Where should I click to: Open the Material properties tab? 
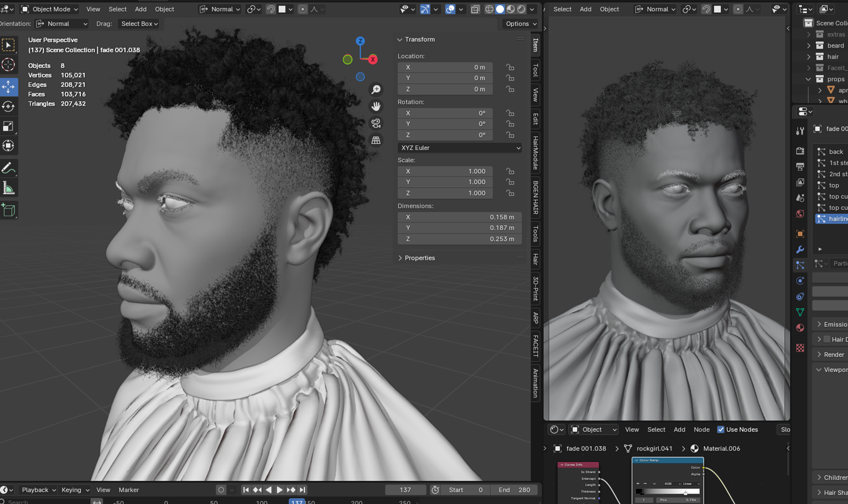(800, 328)
